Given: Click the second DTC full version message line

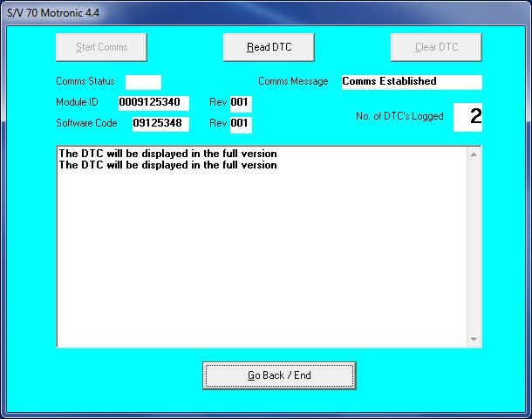Looking at the screenshot, I should click(168, 165).
